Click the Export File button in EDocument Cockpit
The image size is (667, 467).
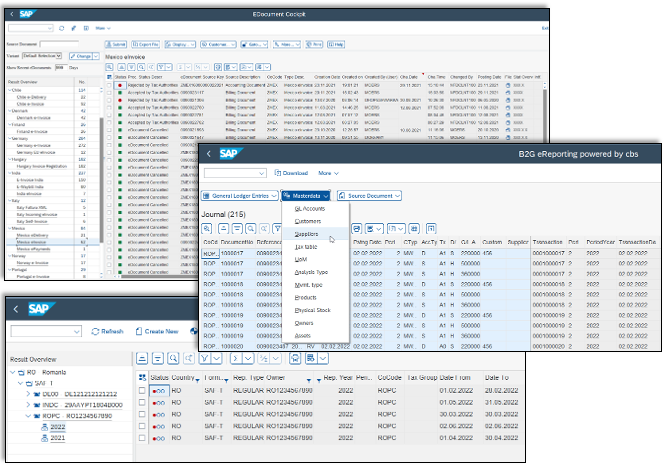(145, 44)
